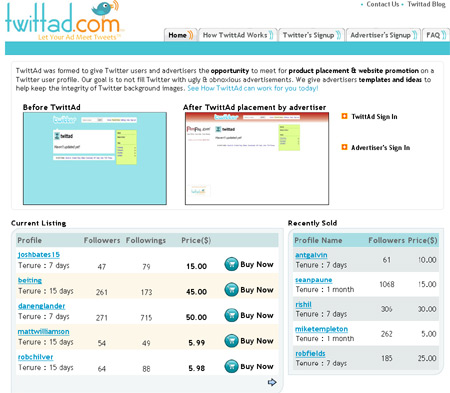Click the 5.98 price for robchilver
Image resolution: width=450 pixels, height=393 pixels.
pos(197,368)
